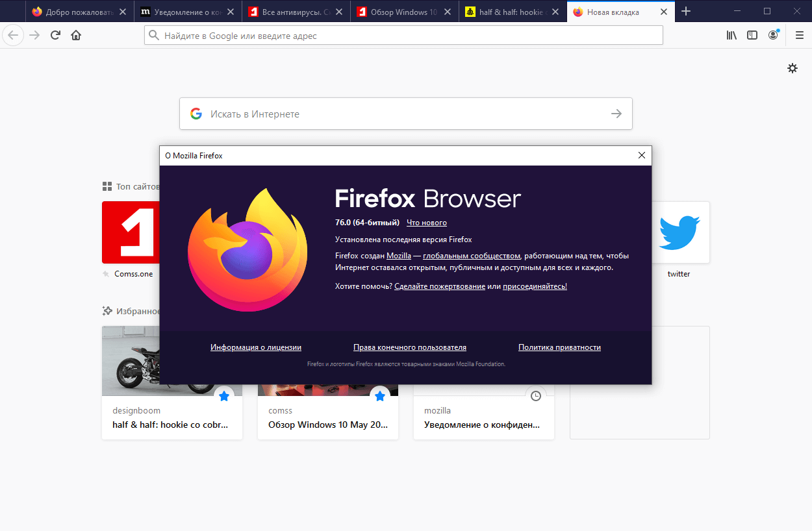Open a new tab with plus button
This screenshot has width=812, height=531.
point(686,11)
